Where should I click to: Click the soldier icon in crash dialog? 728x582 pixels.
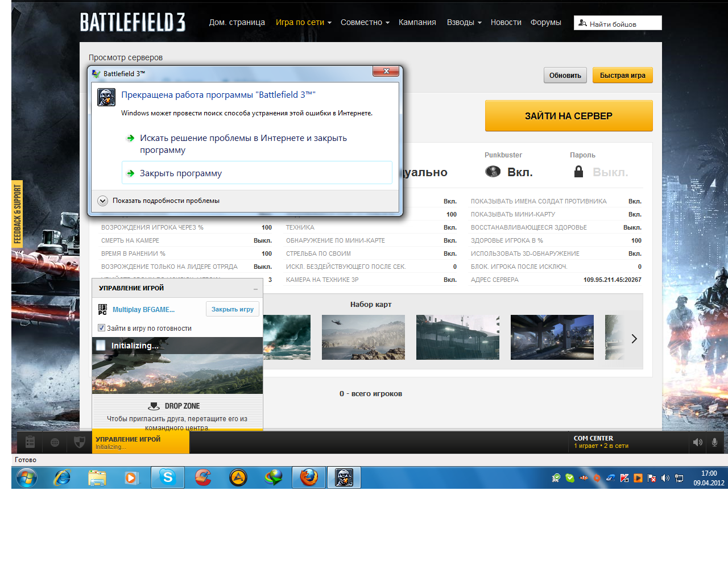click(x=106, y=97)
